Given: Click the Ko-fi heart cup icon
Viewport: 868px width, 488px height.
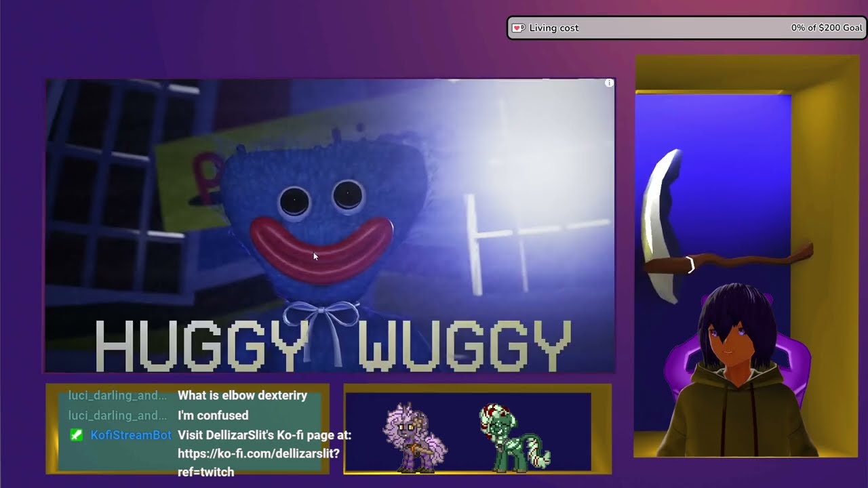Looking at the screenshot, I should click(x=518, y=28).
